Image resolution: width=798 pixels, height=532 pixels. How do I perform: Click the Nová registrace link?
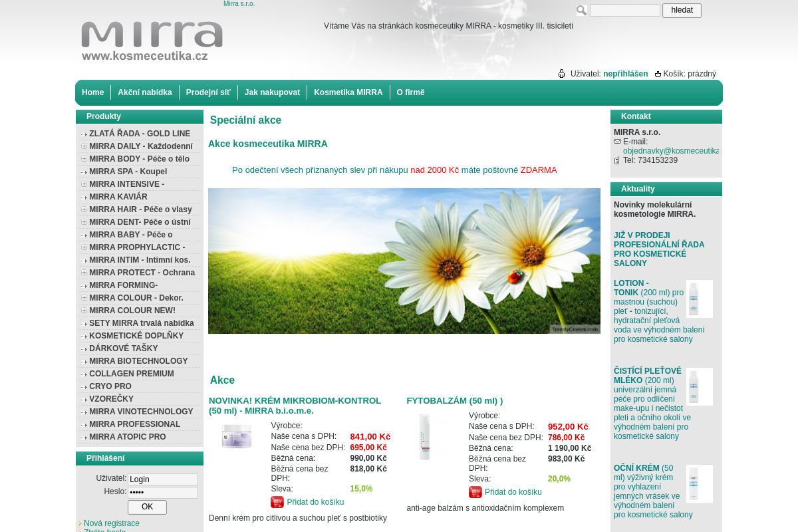point(112,523)
